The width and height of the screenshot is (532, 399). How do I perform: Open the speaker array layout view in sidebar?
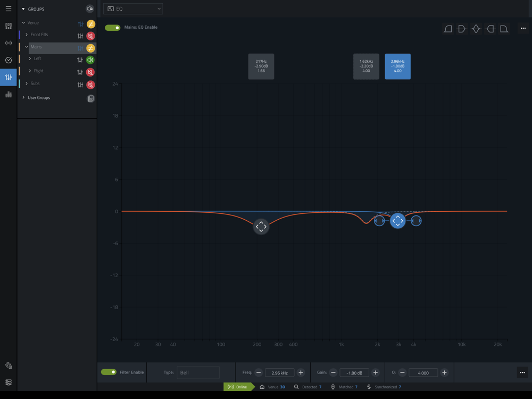(9, 26)
